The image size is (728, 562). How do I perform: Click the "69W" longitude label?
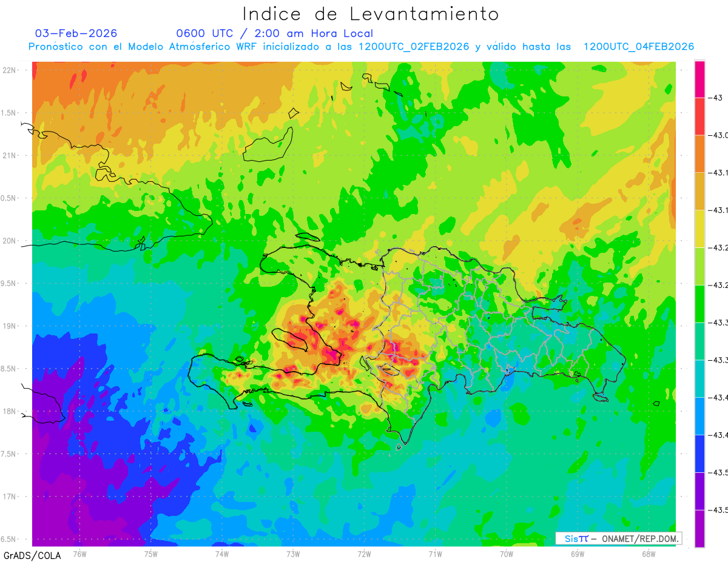tap(578, 554)
